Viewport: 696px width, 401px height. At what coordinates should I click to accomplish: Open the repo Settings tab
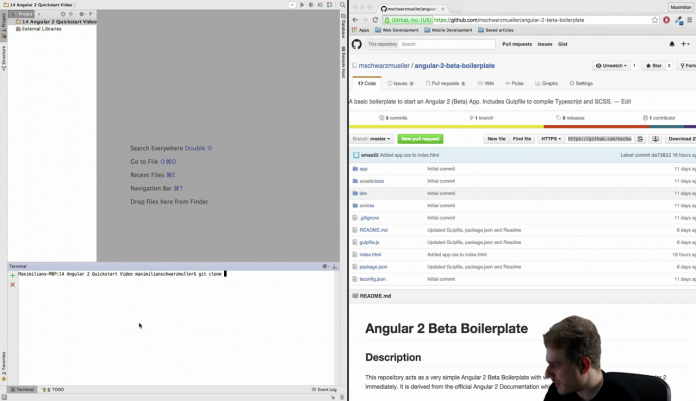(581, 83)
